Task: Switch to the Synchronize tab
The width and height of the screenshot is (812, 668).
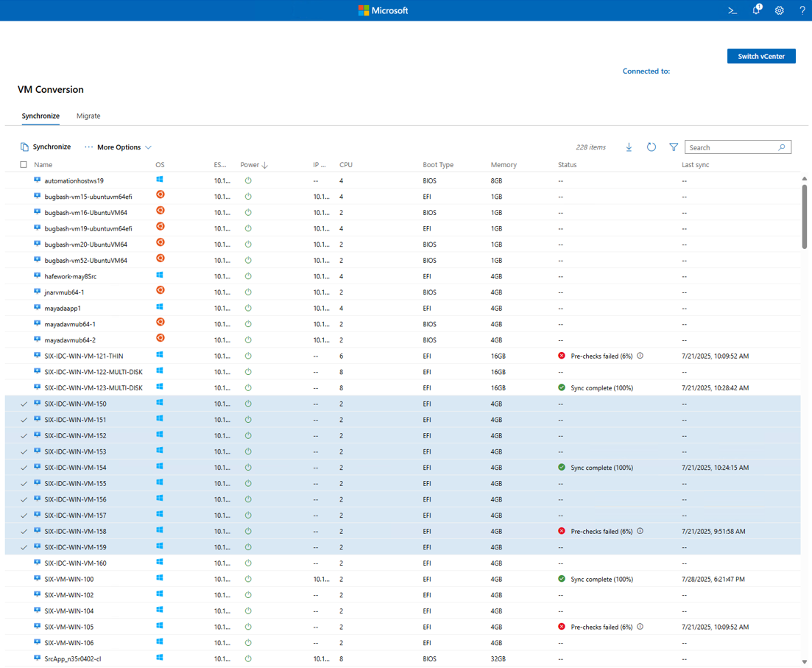Action: tap(40, 116)
